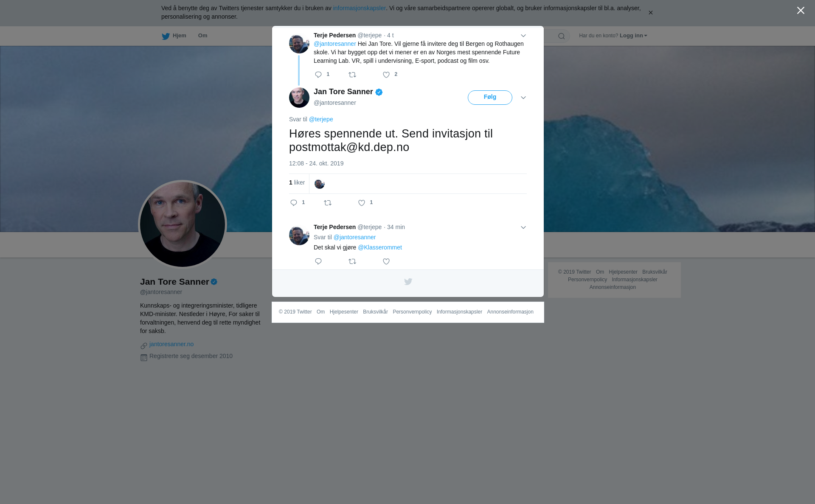Viewport: 815px width, 504px height.
Task: Retweet Terje Pedersen's invitation tweet
Action: point(352,75)
